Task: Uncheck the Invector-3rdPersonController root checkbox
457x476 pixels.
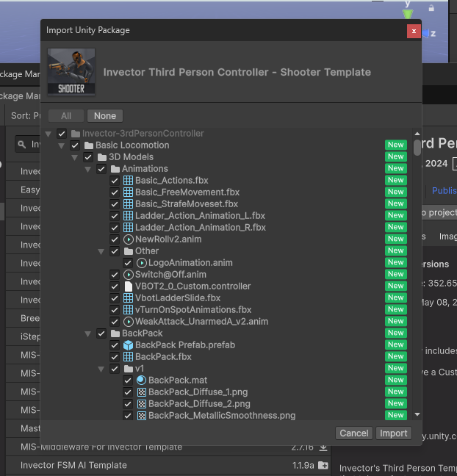Action: point(62,134)
